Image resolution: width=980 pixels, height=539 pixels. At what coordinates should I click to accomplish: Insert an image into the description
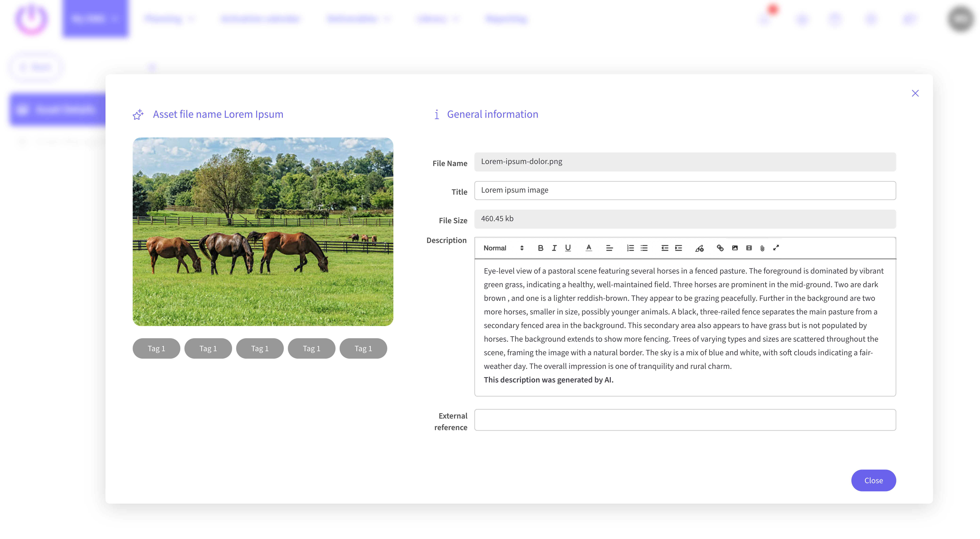pyautogui.click(x=735, y=248)
